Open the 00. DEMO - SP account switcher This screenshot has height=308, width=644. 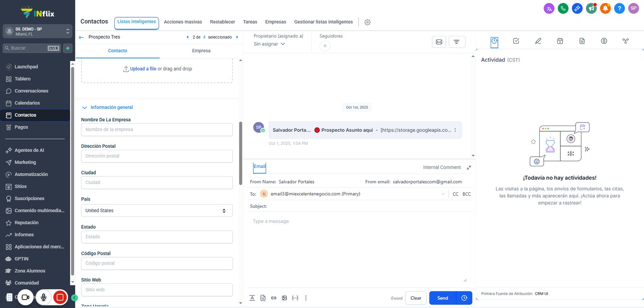pyautogui.click(x=37, y=31)
